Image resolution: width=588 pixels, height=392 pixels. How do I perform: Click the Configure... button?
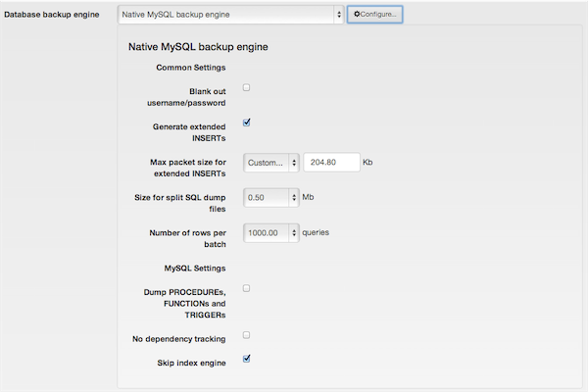[x=374, y=15]
